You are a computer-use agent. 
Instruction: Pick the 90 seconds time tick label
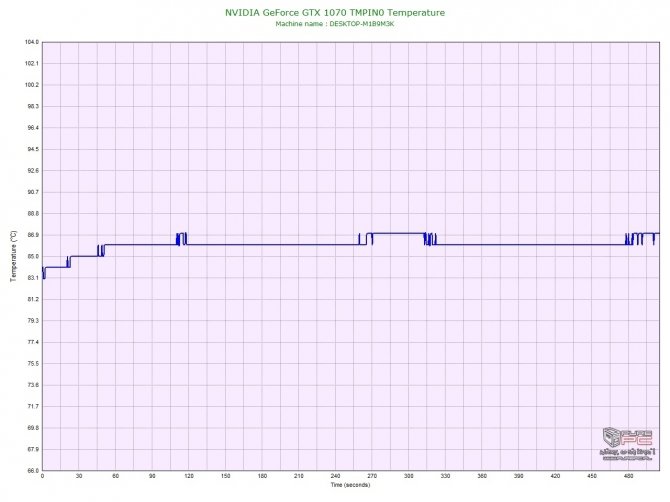pos(152,476)
